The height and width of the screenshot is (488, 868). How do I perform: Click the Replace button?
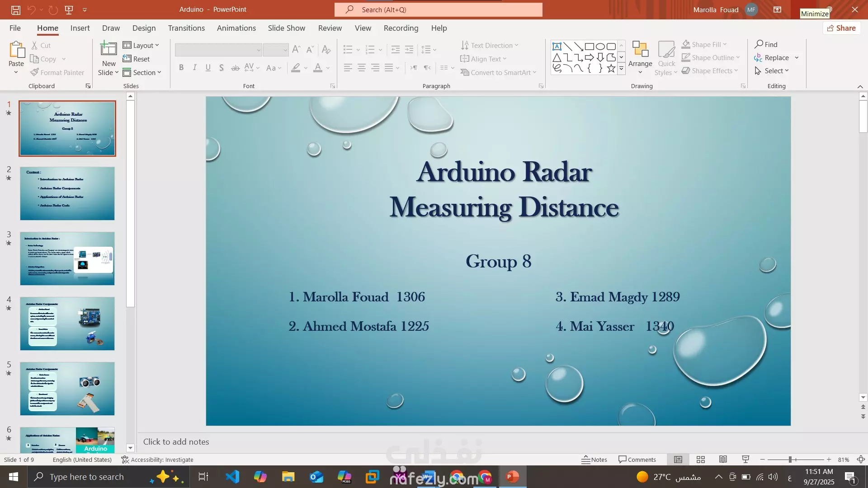[772, 58]
